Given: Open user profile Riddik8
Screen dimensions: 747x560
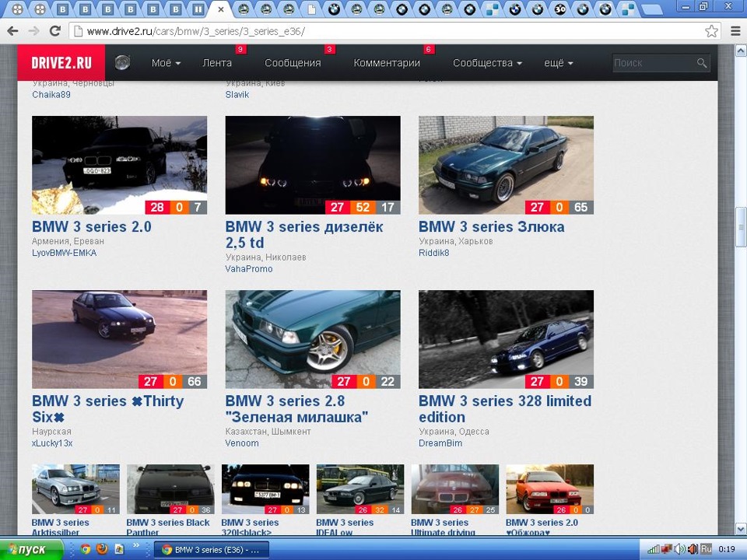Looking at the screenshot, I should click(434, 253).
